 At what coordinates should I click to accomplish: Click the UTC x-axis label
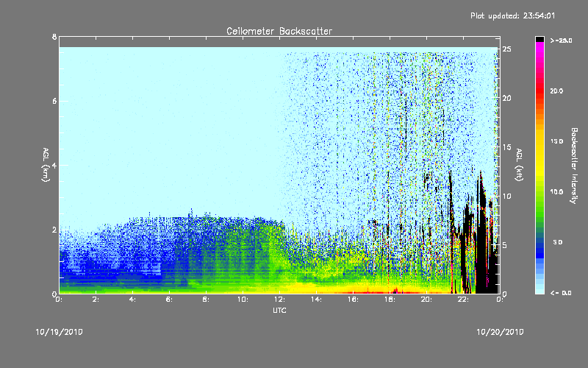point(279,310)
